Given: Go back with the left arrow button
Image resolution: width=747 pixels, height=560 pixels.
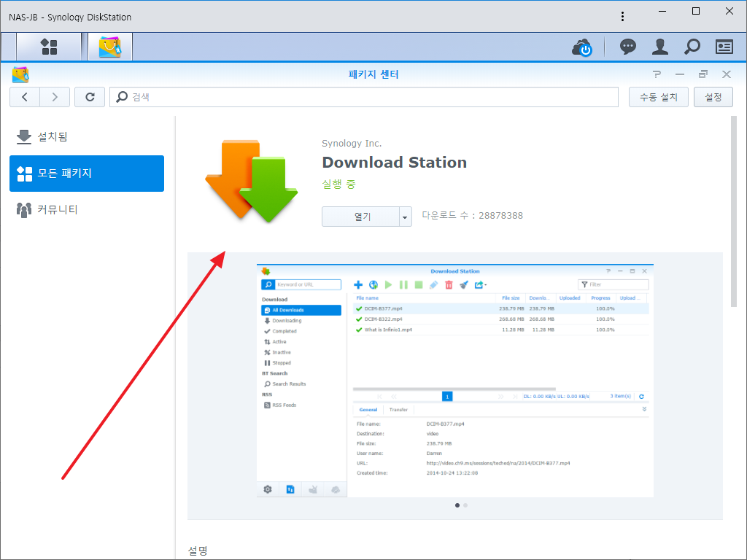Looking at the screenshot, I should pos(25,97).
